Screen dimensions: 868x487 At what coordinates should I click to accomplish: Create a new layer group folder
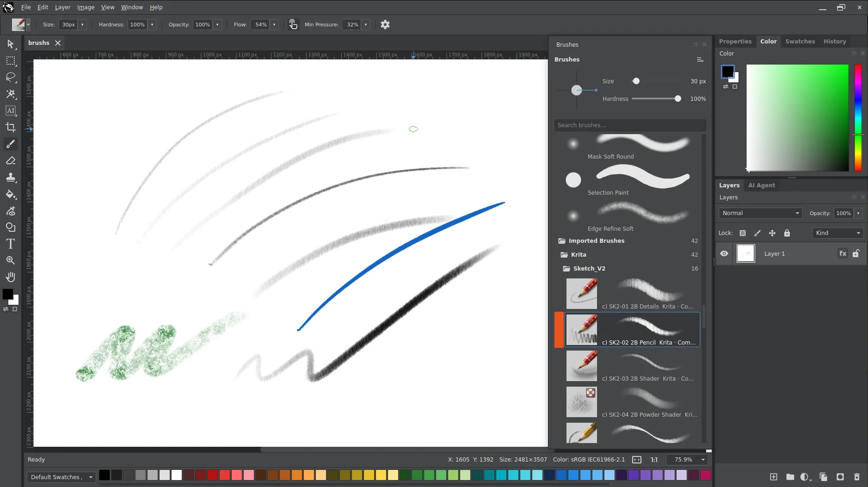pos(790,477)
